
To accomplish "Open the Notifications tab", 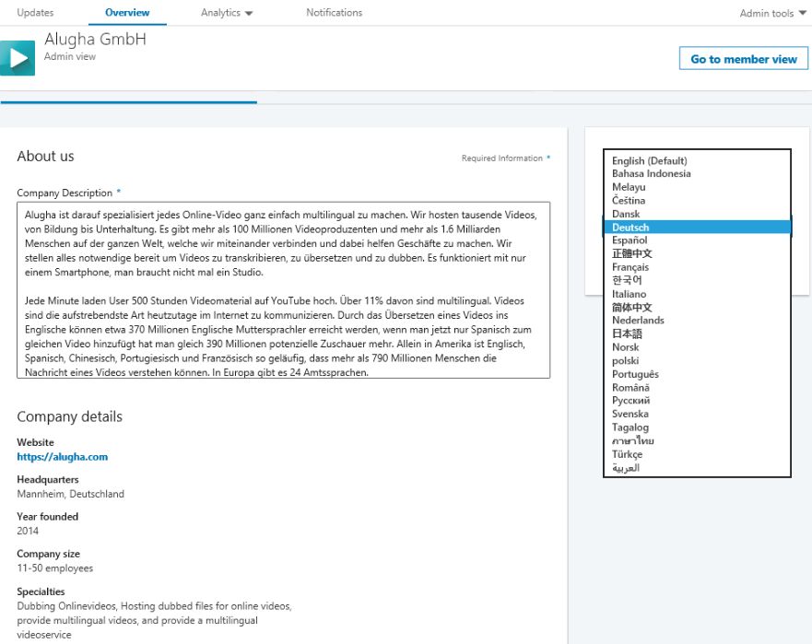I will 334,12.
